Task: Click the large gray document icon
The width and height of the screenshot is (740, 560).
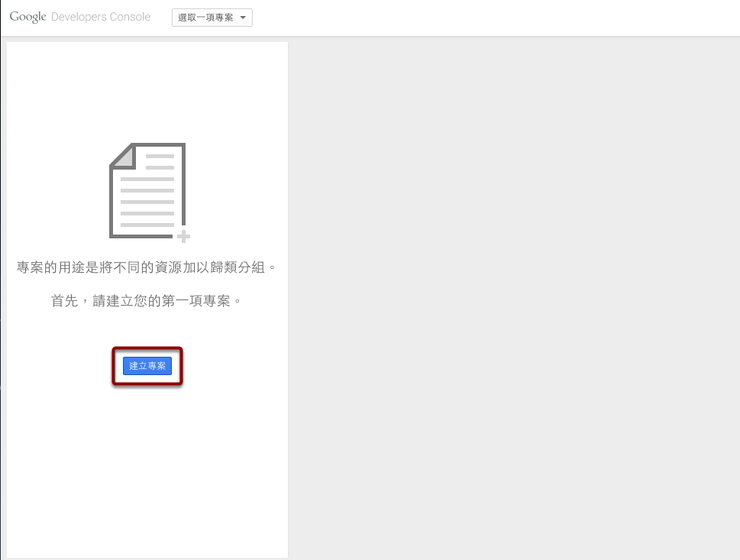Action: coord(147,190)
